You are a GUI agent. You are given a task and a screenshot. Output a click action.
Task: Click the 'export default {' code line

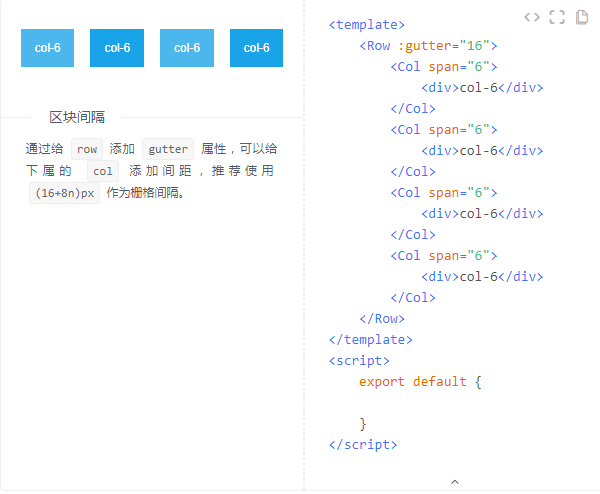(x=420, y=382)
